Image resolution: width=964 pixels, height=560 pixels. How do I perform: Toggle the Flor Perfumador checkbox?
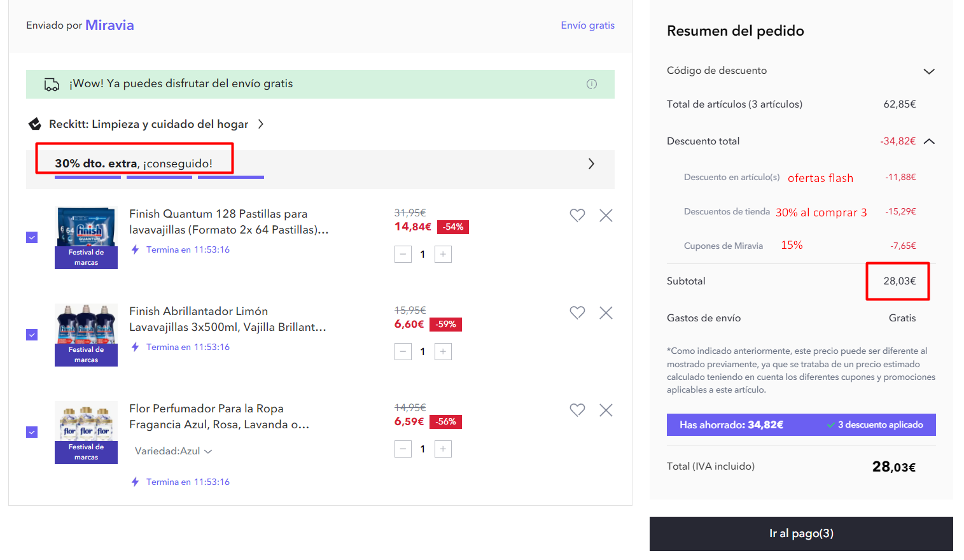32,432
